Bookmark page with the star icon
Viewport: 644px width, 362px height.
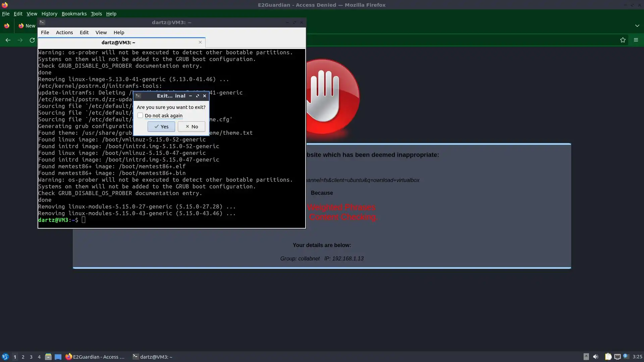623,40
